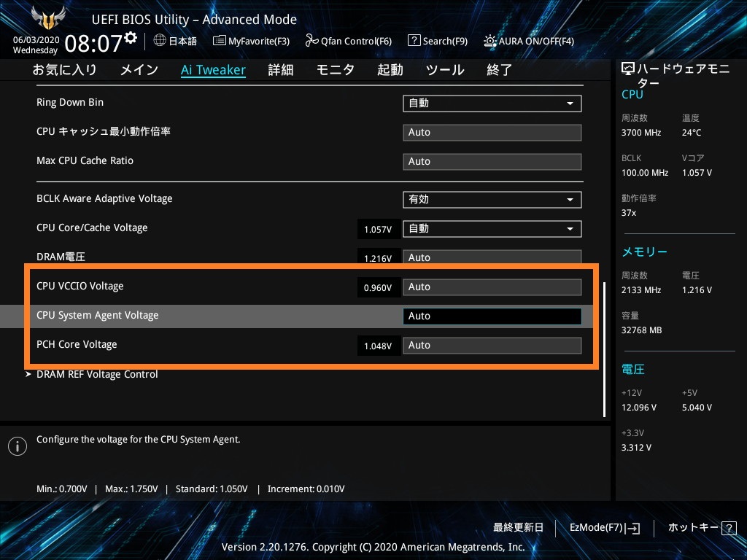
Task: Toggle AURA ON/OFF(F4) light icon
Action: 489,41
